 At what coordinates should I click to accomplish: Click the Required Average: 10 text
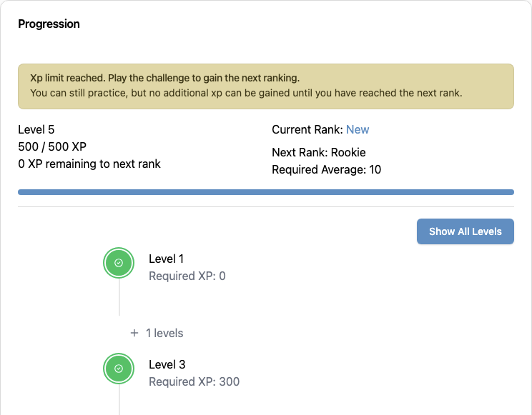click(326, 169)
